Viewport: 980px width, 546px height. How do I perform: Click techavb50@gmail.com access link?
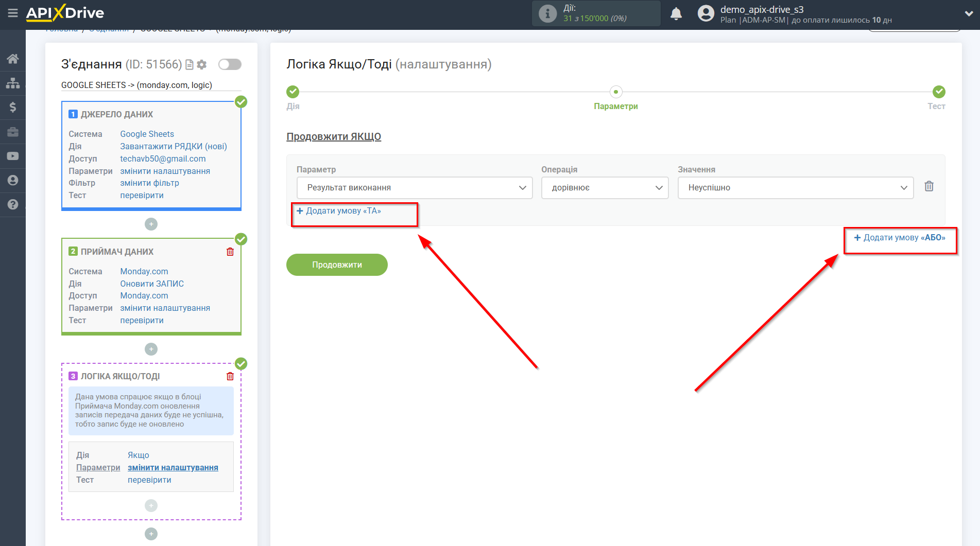pyautogui.click(x=163, y=158)
